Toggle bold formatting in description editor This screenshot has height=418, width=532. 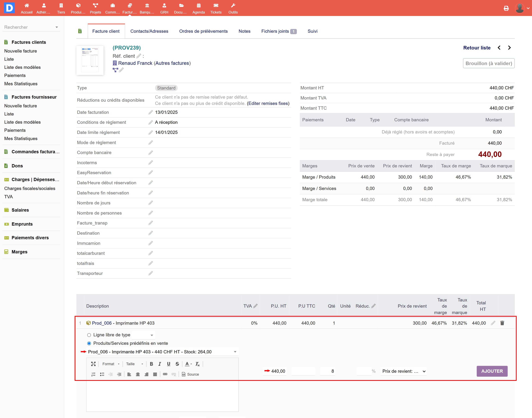pos(151,364)
